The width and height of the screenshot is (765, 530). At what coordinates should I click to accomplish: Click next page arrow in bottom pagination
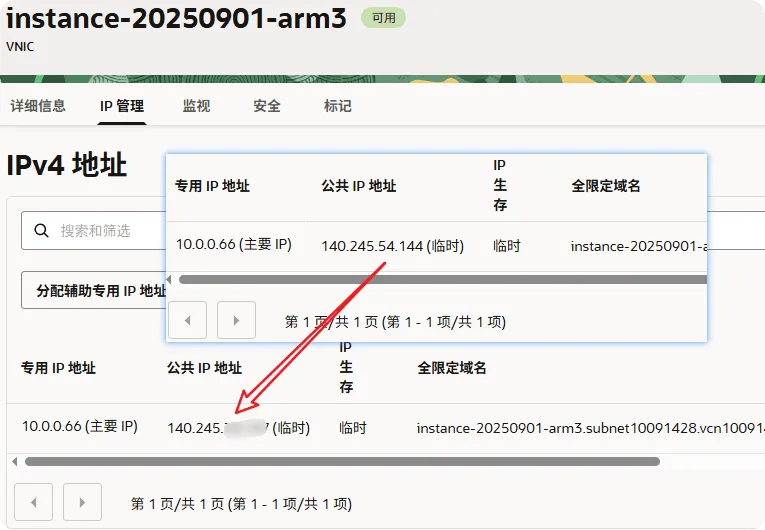point(82,502)
